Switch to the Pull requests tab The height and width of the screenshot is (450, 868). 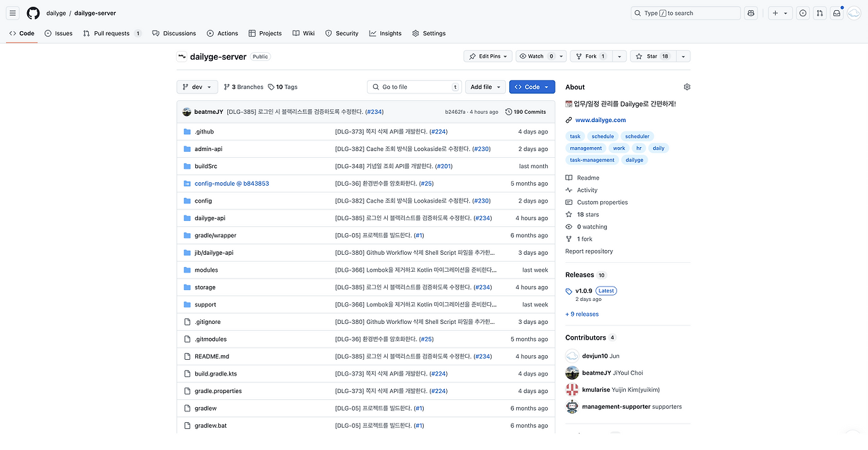tap(113, 33)
